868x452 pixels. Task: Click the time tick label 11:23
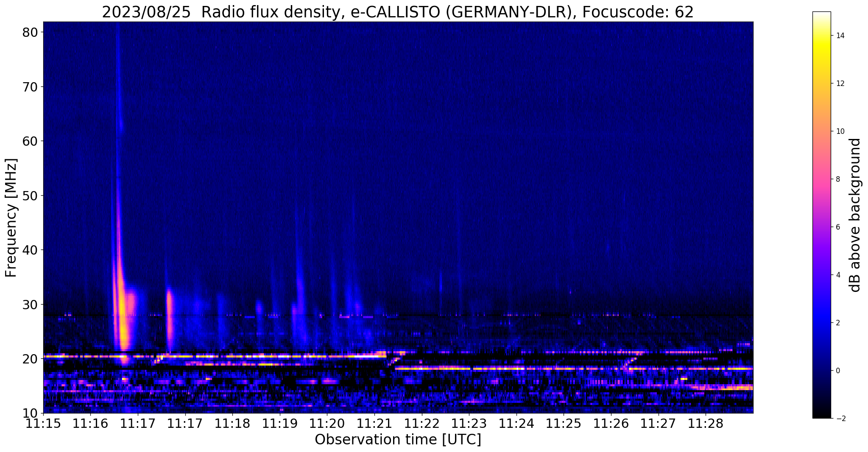pyautogui.click(x=469, y=424)
